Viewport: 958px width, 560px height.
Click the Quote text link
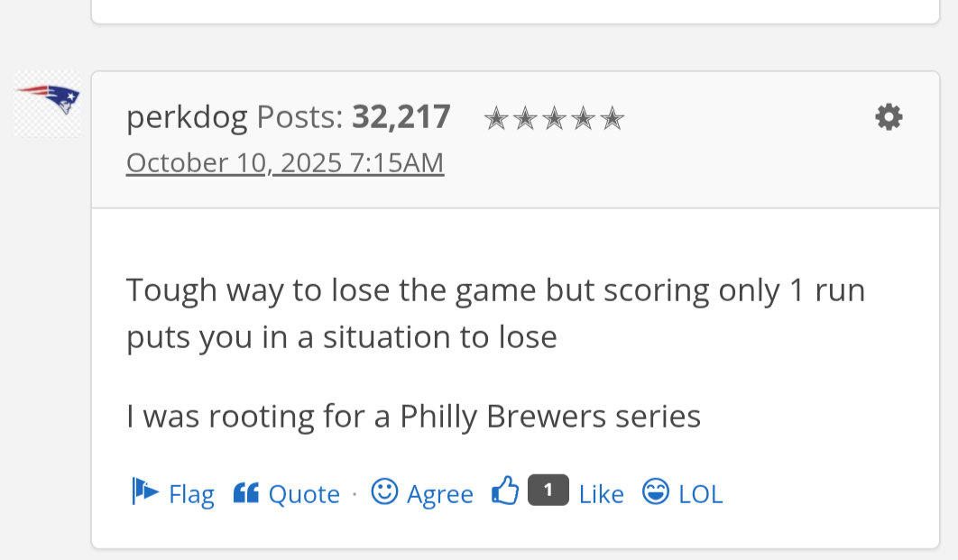pos(304,494)
